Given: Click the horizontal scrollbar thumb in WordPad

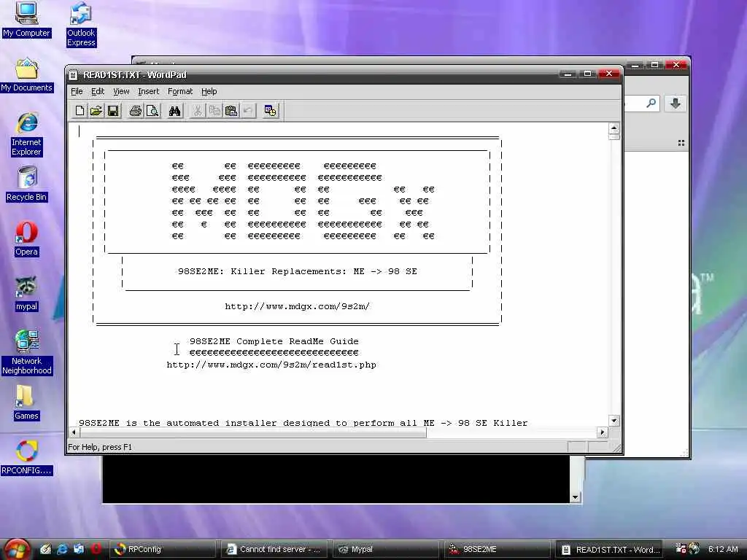Looking at the screenshot, I should (x=252, y=432).
